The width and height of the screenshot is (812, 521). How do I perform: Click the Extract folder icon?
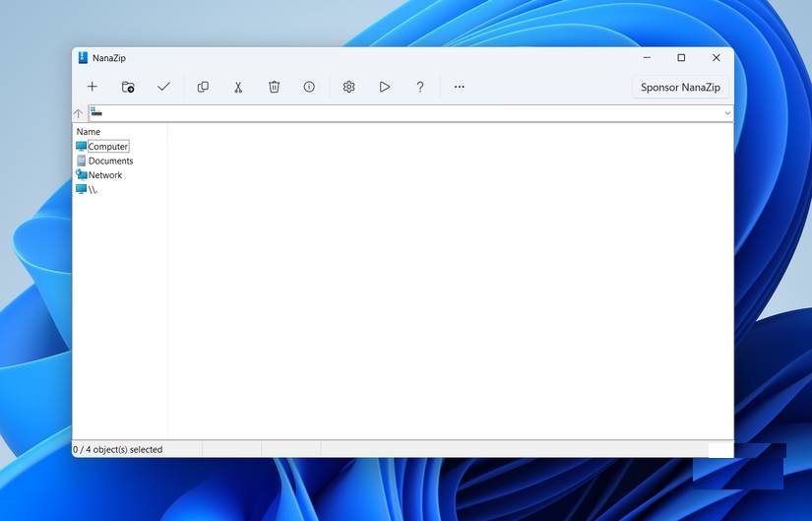[x=128, y=87]
